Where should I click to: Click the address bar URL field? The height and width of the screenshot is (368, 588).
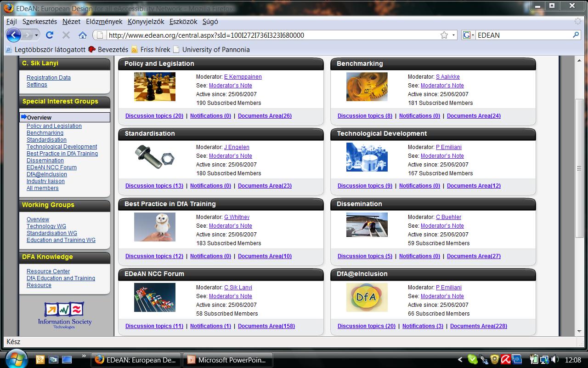(x=271, y=35)
